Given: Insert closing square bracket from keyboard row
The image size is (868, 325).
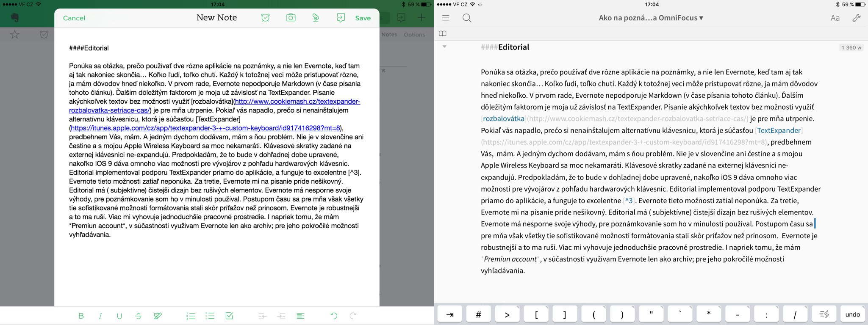Looking at the screenshot, I should point(565,314).
